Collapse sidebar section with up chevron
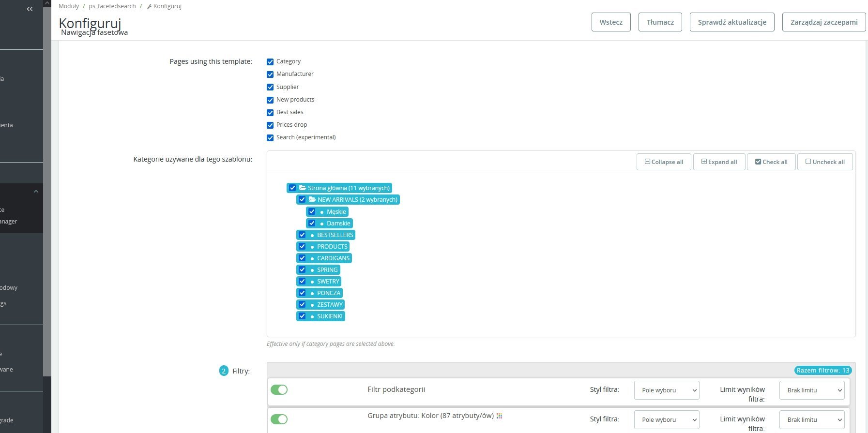This screenshot has height=433, width=868. [x=36, y=192]
